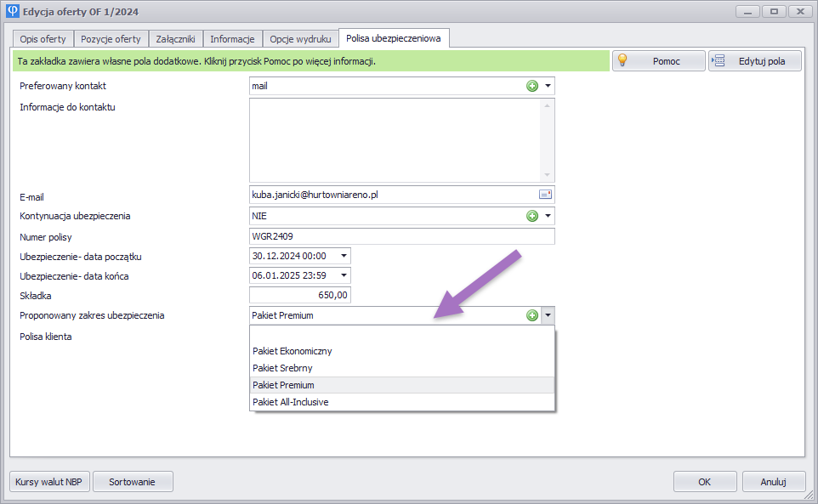Screen dimensions: 818x504
Task: Confirm with the OK button
Action: pos(704,482)
